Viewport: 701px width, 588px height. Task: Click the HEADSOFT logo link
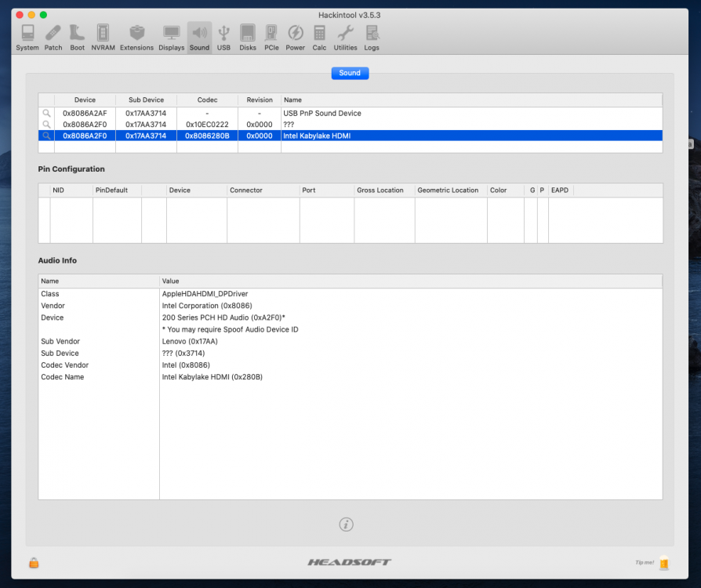tap(349, 562)
